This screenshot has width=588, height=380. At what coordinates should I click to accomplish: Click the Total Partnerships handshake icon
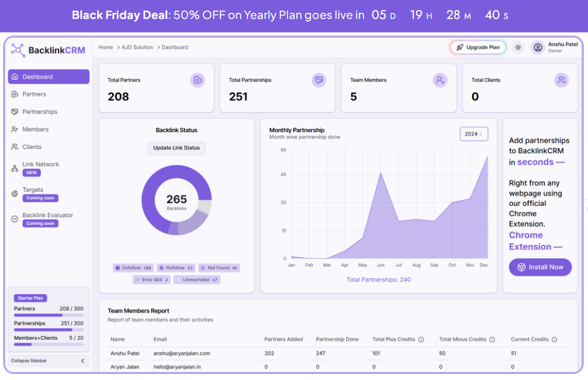[x=318, y=80]
